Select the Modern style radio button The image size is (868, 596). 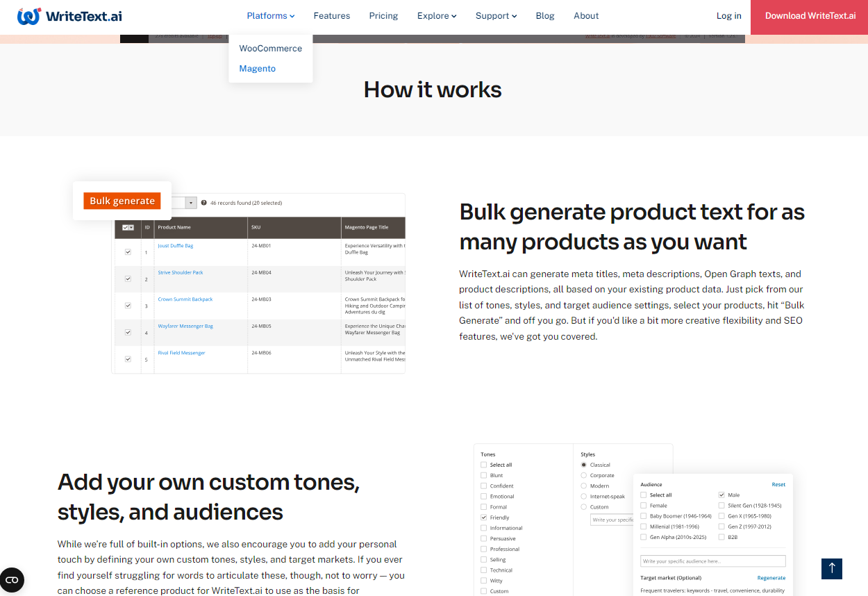584,486
